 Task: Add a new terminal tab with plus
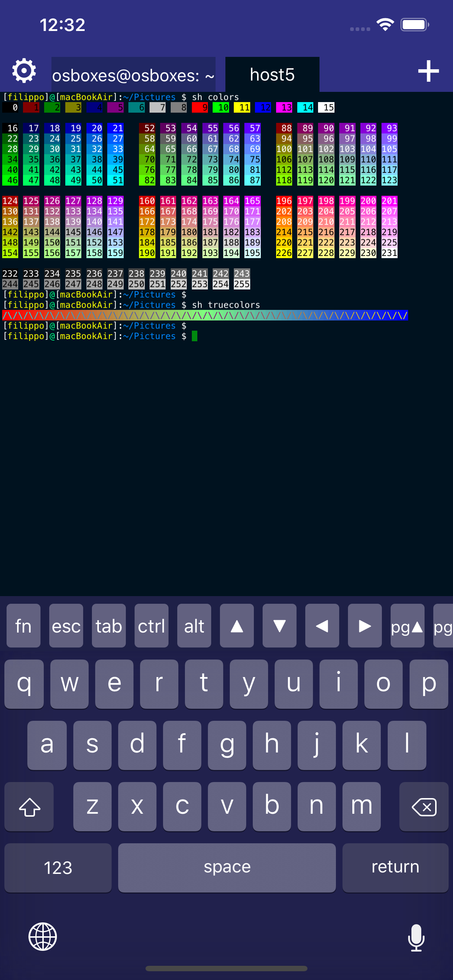click(428, 71)
